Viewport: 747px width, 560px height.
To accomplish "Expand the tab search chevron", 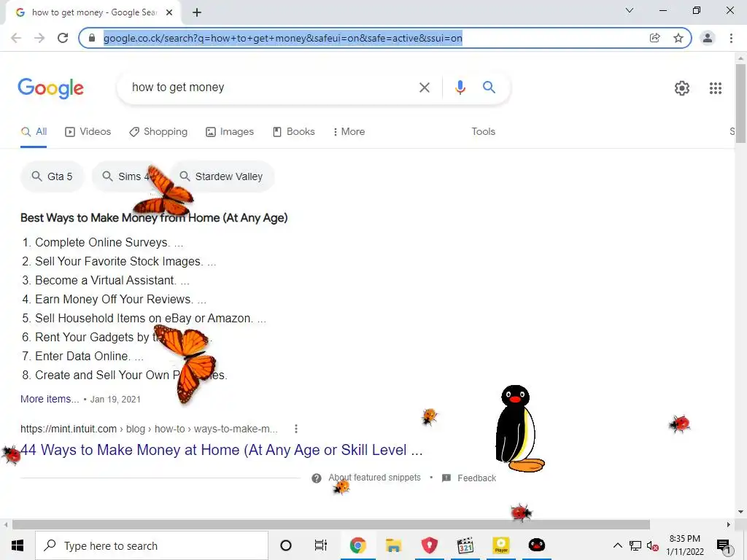I will click(x=630, y=10).
